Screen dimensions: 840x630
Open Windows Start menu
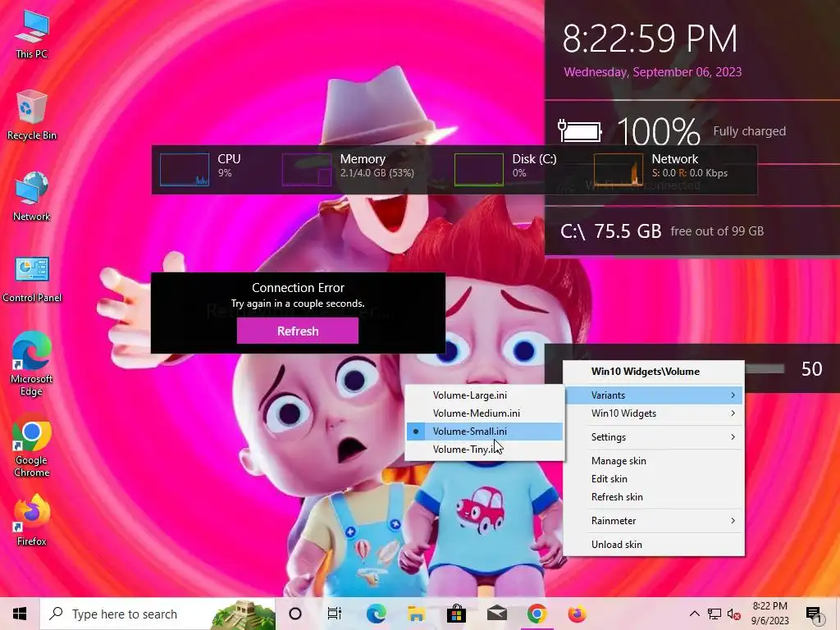pyautogui.click(x=20, y=614)
